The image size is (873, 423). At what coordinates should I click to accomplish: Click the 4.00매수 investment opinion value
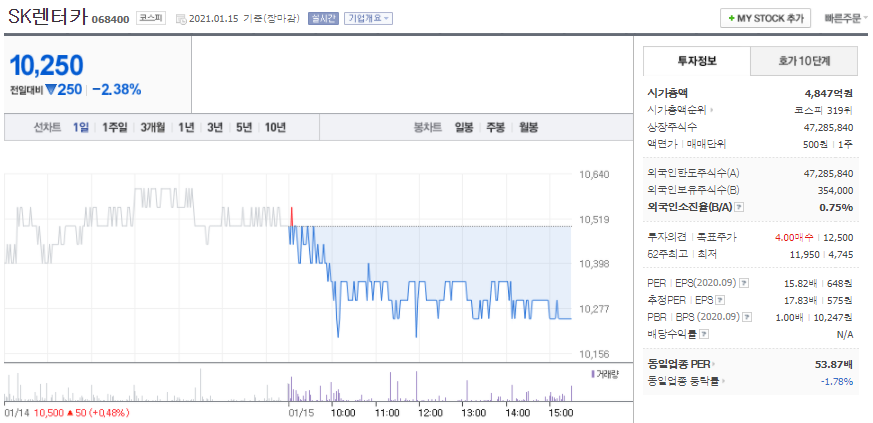click(794, 238)
